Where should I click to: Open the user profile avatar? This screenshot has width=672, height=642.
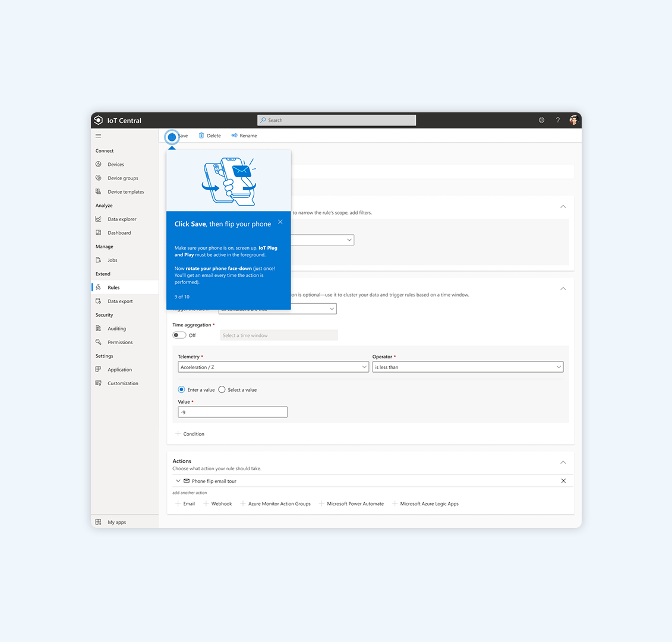573,120
